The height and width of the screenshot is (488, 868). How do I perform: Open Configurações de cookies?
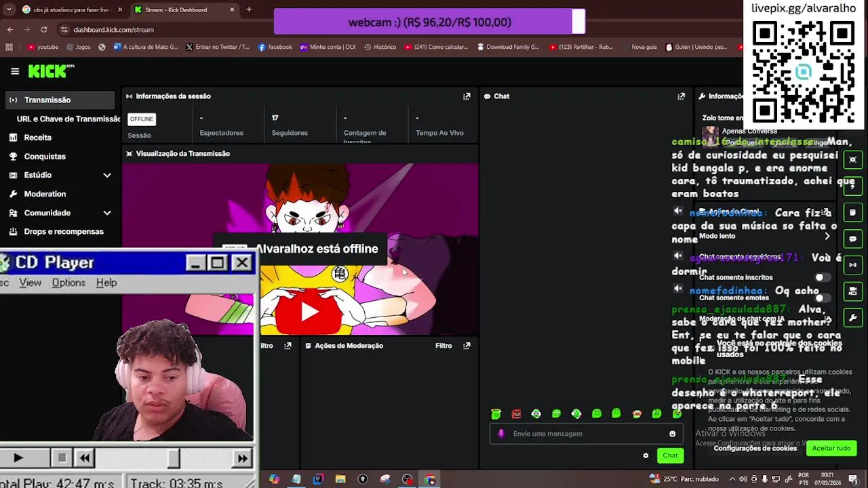(755, 448)
